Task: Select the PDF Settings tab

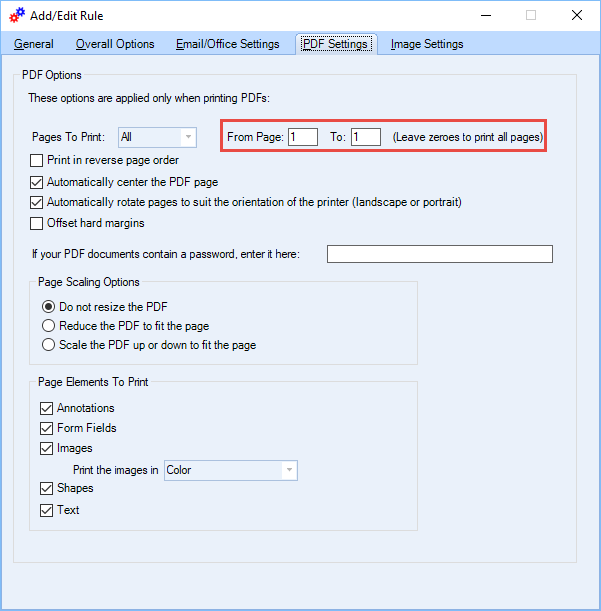Action: point(336,44)
